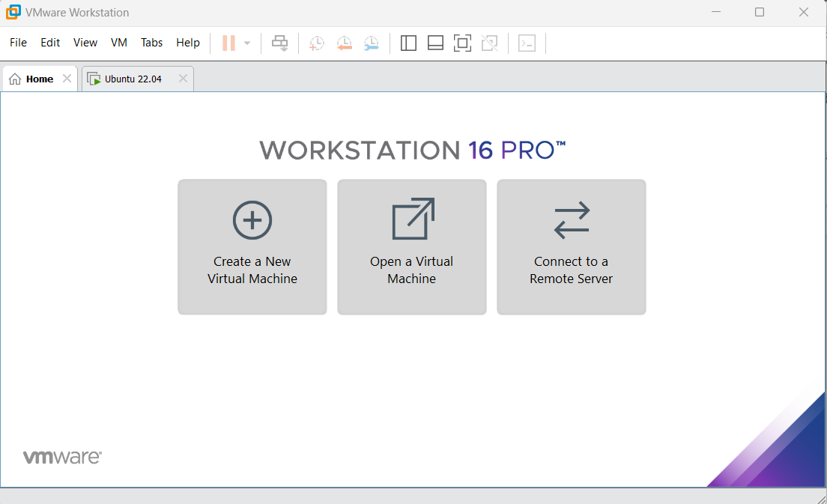The height and width of the screenshot is (504, 827).
Task: Open the Tabs menu
Action: (151, 43)
